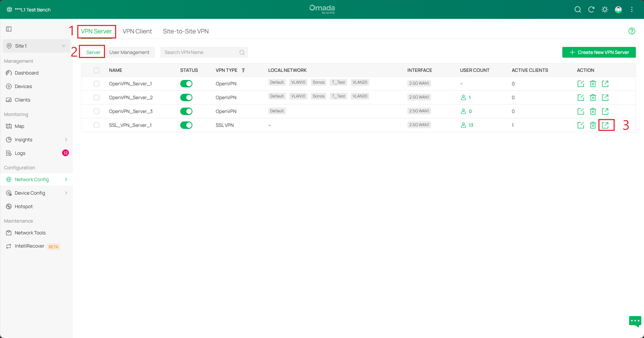The height and width of the screenshot is (338, 644).
Task: Edit OpenVPN_Server_2 entry
Action: point(581,97)
